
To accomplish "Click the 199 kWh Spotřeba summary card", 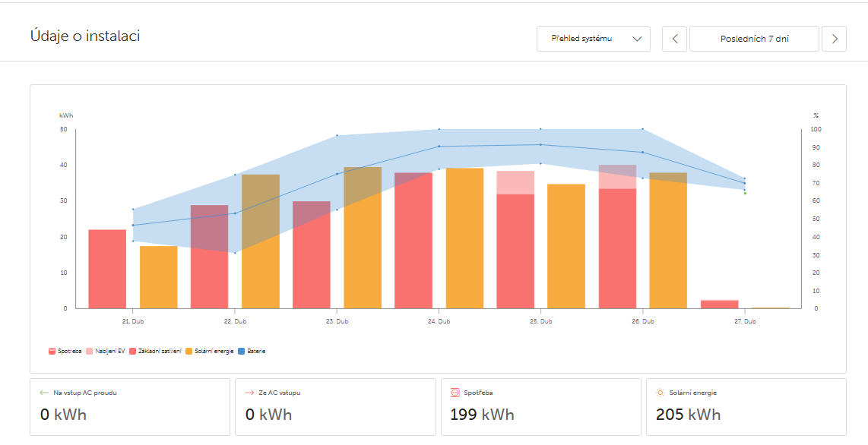I will [540, 407].
